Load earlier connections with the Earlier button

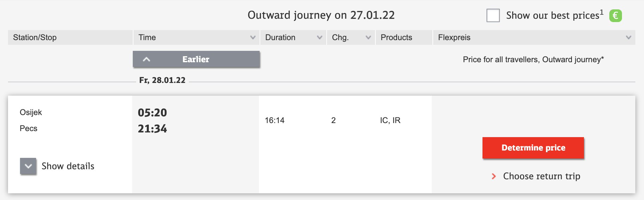coord(196,60)
